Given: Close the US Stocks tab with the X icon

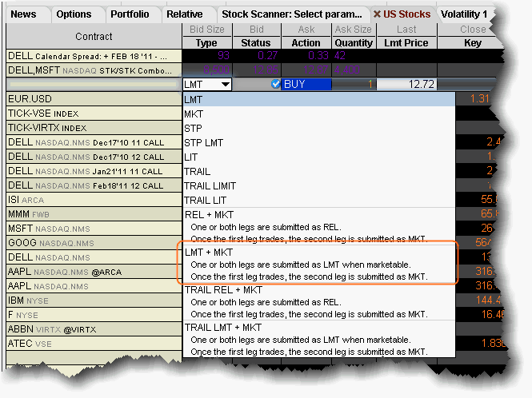Looking at the screenshot, I should pos(377,14).
